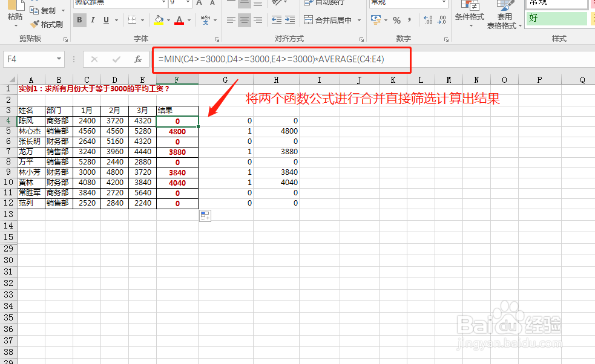Apply percent style format
Screen dimensions: 595x364
(397, 20)
